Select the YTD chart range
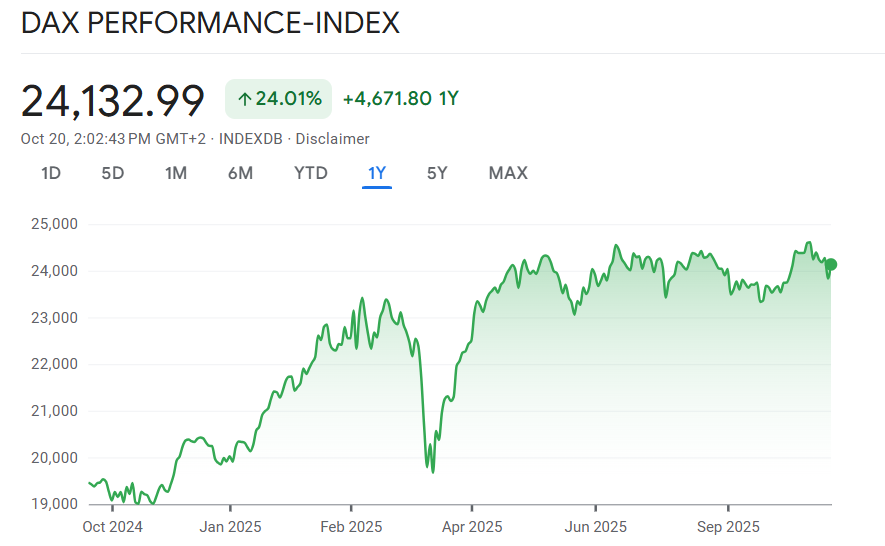Image resolution: width=885 pixels, height=546 pixels. (311, 173)
